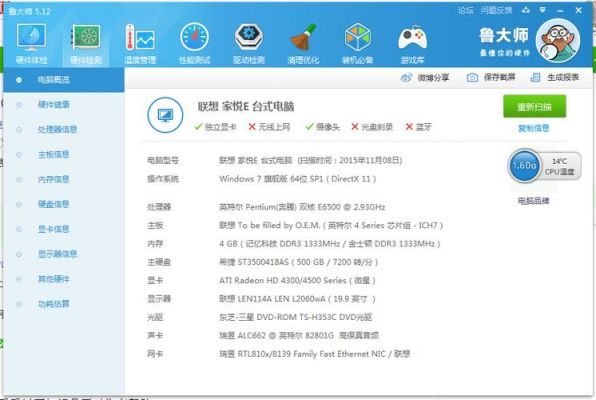Viewport: 596px width, 400px height.
Task: Click the LEN L2060wA monitor line
Action: [x=297, y=299]
